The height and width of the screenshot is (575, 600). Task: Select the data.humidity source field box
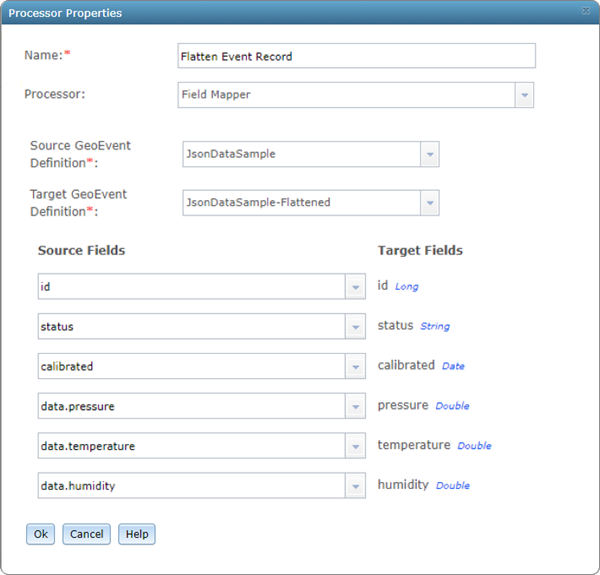click(191, 486)
